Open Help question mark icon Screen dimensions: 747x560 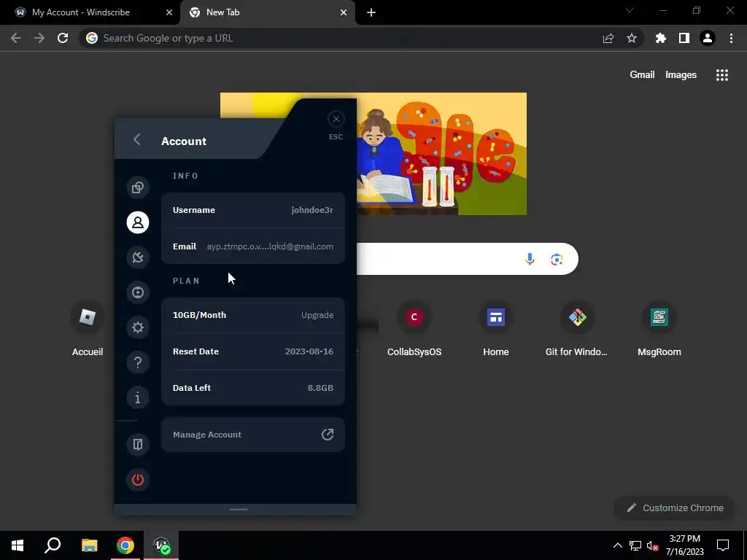coord(138,362)
